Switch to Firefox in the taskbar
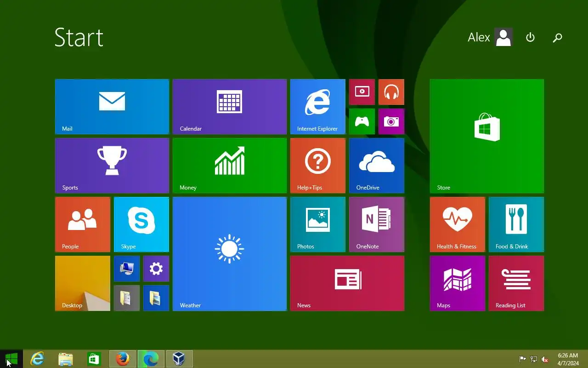 [123, 359]
